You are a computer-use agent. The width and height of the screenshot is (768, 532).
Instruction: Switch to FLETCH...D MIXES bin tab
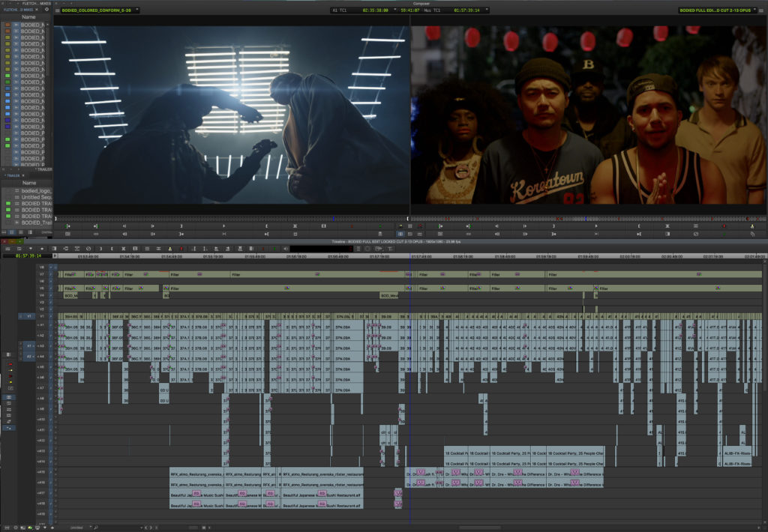pyautogui.click(x=19, y=9)
